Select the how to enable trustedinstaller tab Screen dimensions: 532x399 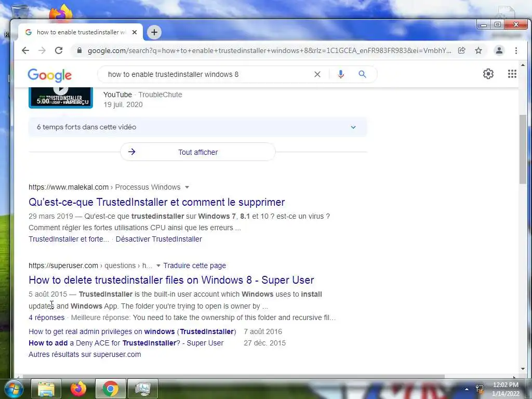(x=81, y=32)
